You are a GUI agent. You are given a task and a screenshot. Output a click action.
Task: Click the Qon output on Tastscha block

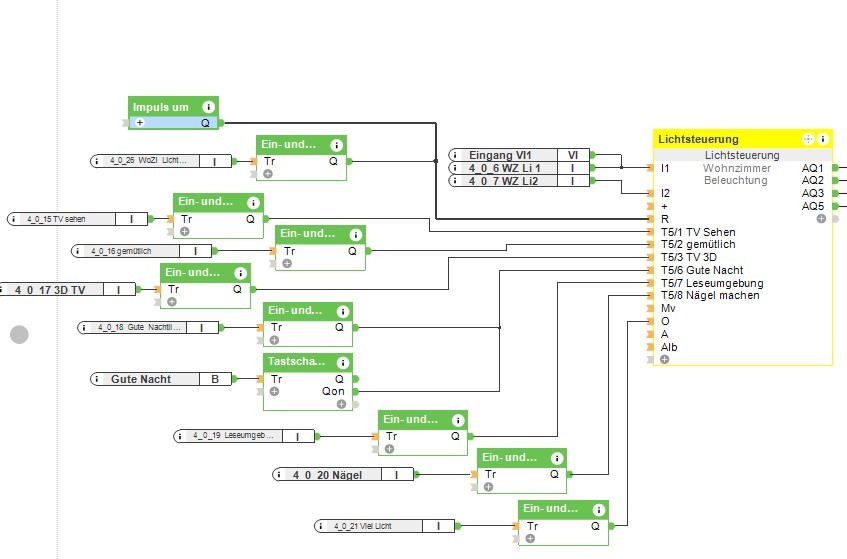333,391
